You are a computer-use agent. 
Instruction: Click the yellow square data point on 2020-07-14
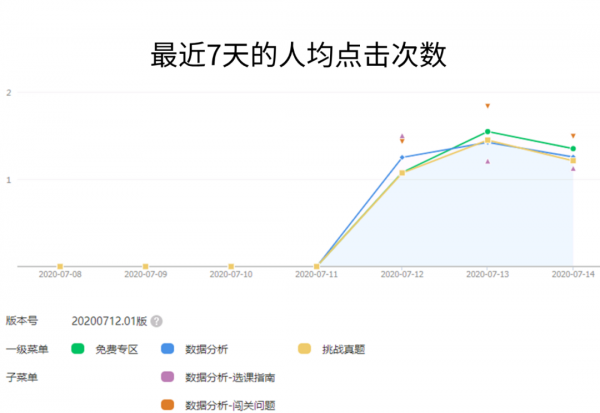pyautogui.click(x=573, y=161)
